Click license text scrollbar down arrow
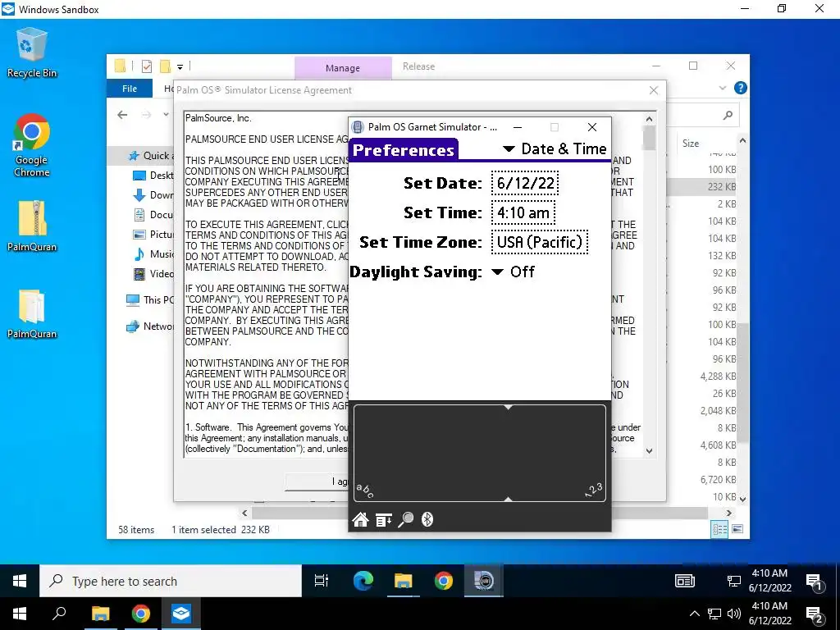 (650, 451)
